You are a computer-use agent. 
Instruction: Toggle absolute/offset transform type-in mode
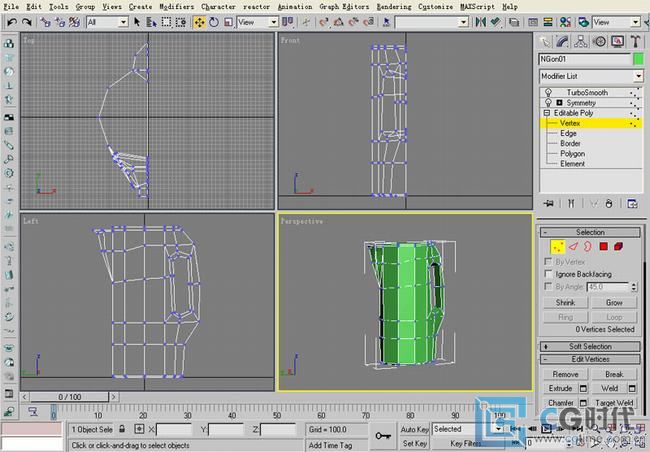[x=139, y=429]
